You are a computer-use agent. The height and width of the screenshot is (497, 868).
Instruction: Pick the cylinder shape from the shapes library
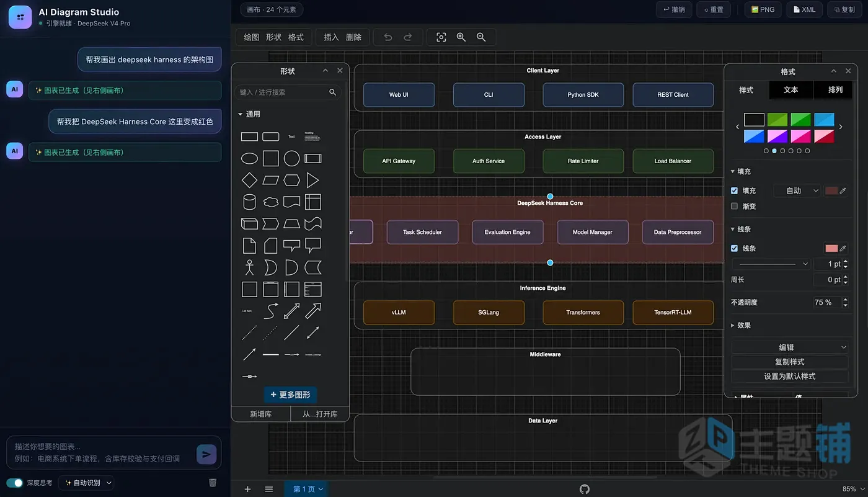[x=249, y=202]
